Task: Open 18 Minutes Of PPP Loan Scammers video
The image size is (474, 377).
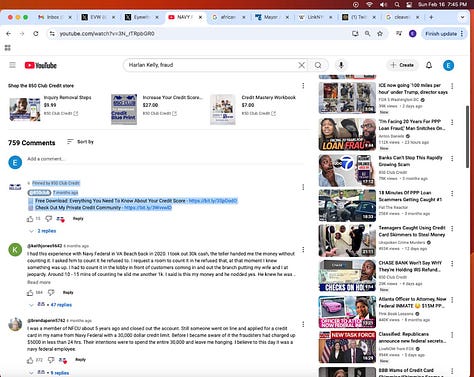Action: [347, 206]
